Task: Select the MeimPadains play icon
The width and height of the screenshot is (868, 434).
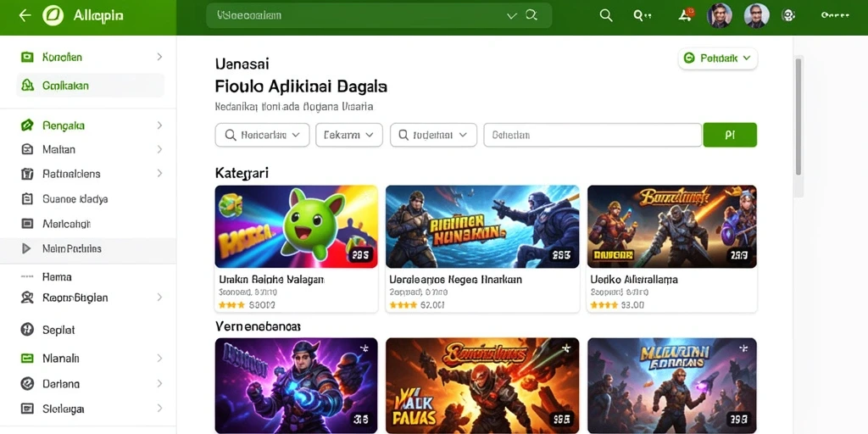Action: coord(26,248)
